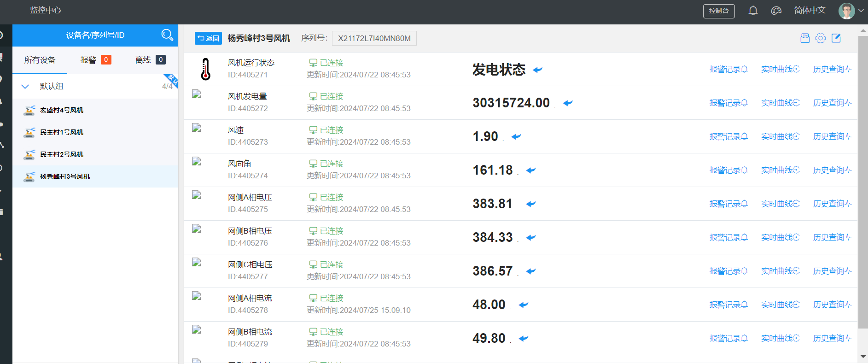Open 历史查询 for 网侧A相电压 row
The image size is (868, 364).
pyautogui.click(x=832, y=204)
